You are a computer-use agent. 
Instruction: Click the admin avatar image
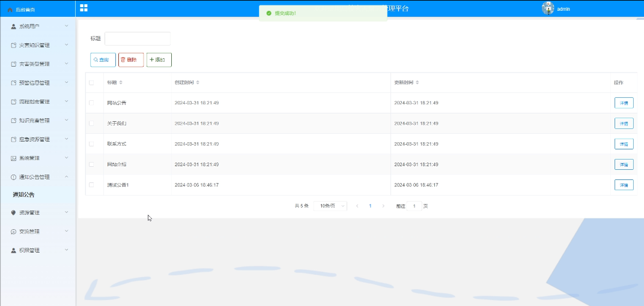[548, 8]
